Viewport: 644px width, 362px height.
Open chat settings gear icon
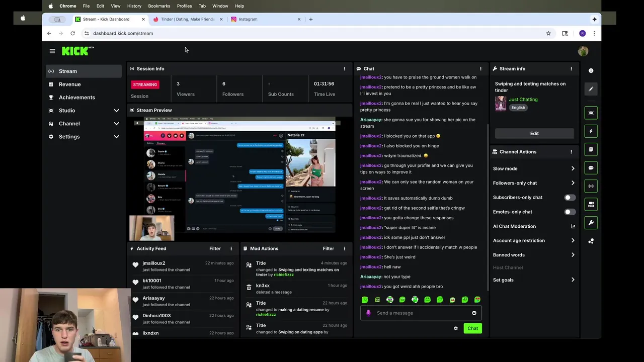coord(456,328)
